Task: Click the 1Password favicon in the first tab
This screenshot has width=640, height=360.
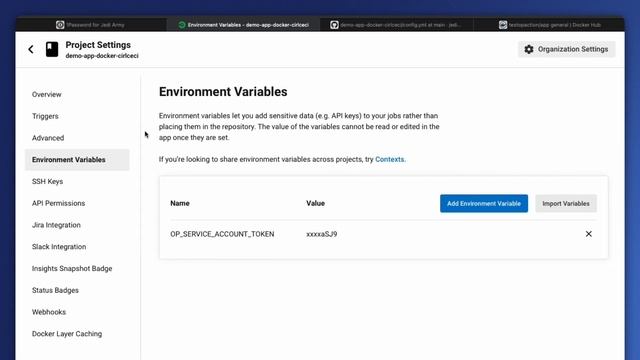Action: [x=60, y=25]
